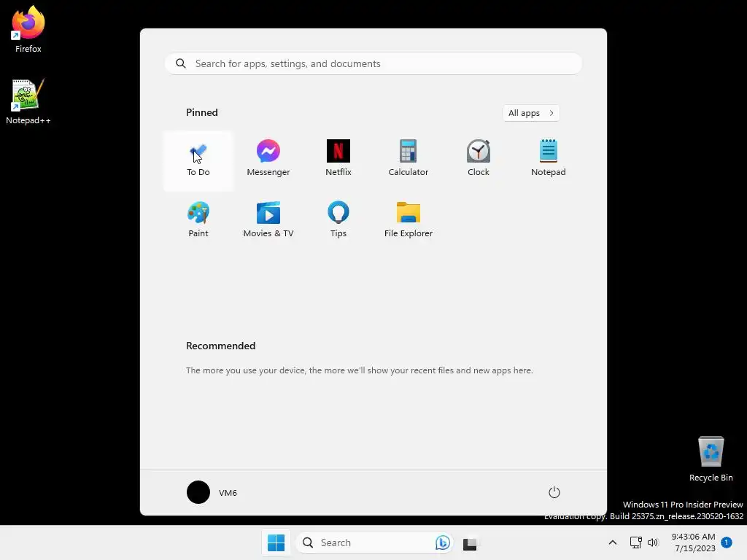Launch File Explorer from Start menu

click(x=409, y=222)
